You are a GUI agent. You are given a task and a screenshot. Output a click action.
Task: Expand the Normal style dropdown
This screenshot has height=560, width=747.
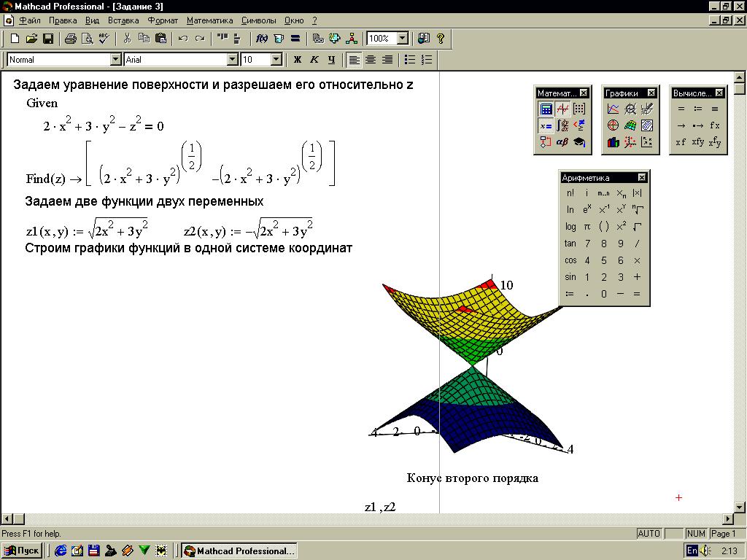click(x=116, y=60)
